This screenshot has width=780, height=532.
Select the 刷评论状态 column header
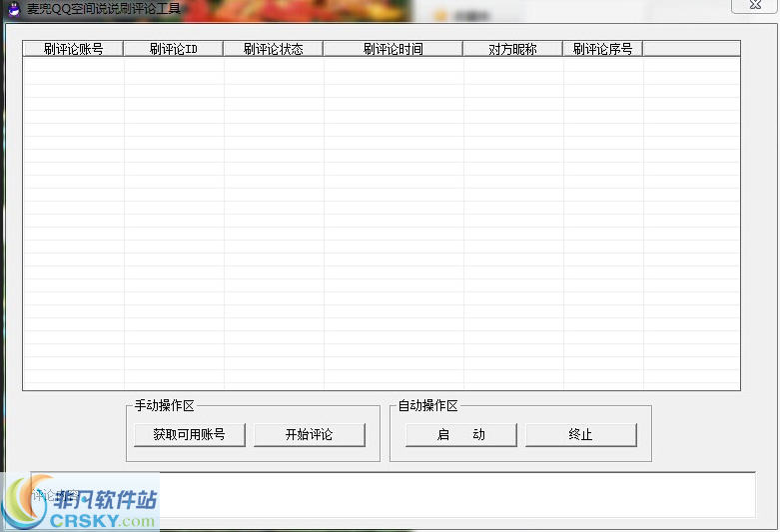point(273,49)
